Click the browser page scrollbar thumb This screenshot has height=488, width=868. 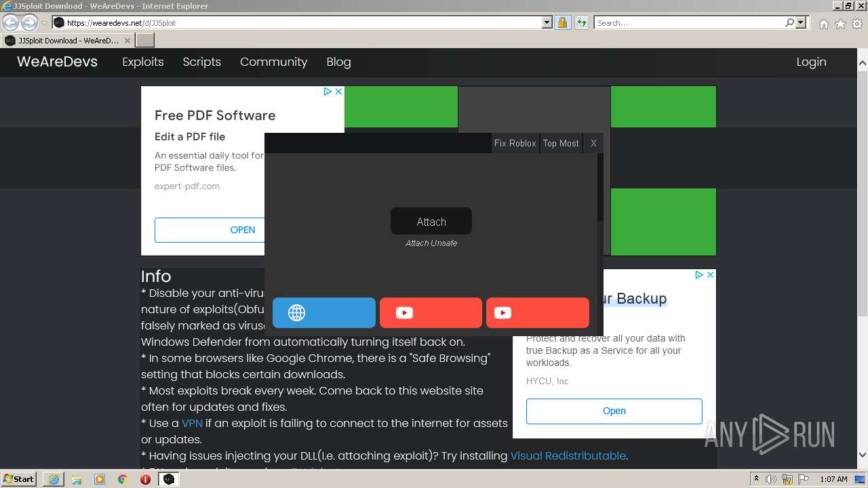863,193
